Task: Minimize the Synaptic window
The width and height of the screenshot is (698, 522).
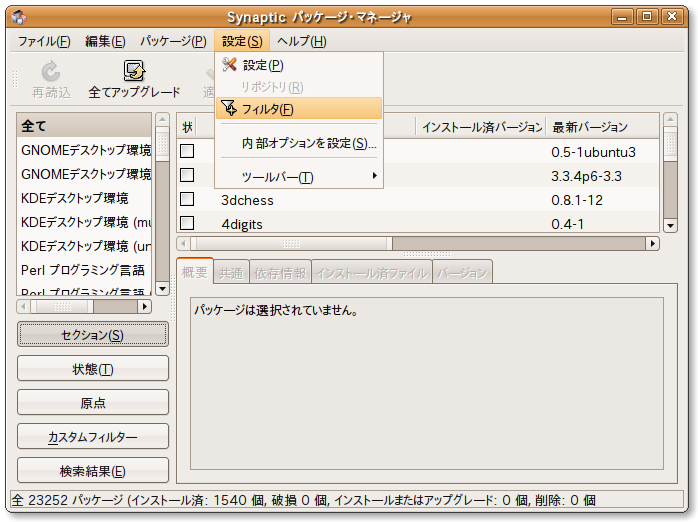Action: 622,17
